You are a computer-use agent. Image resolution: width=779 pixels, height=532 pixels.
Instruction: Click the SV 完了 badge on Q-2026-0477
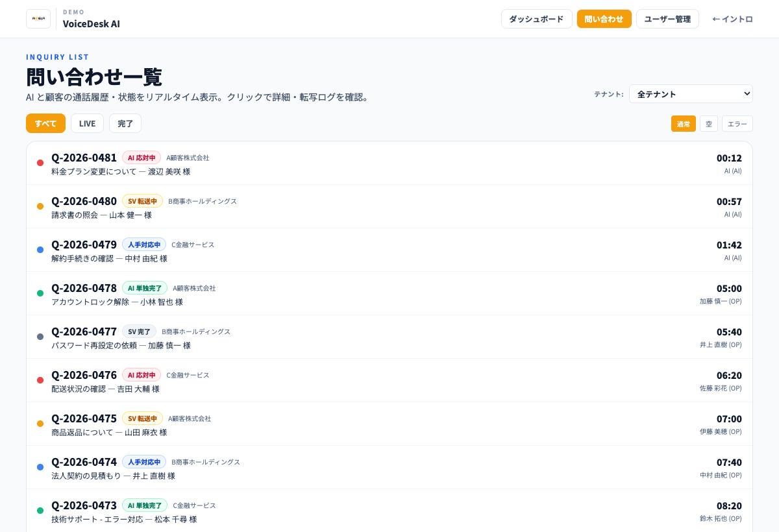(139, 332)
